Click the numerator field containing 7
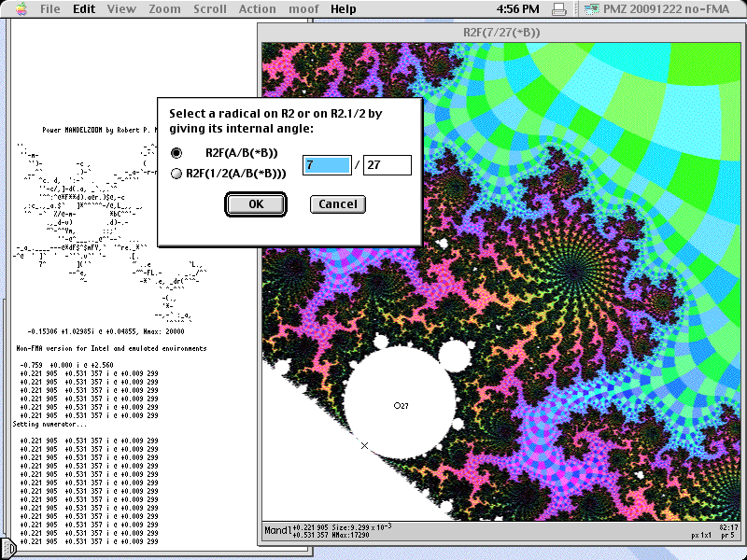Viewport: 747px width, 560px height. click(x=327, y=165)
